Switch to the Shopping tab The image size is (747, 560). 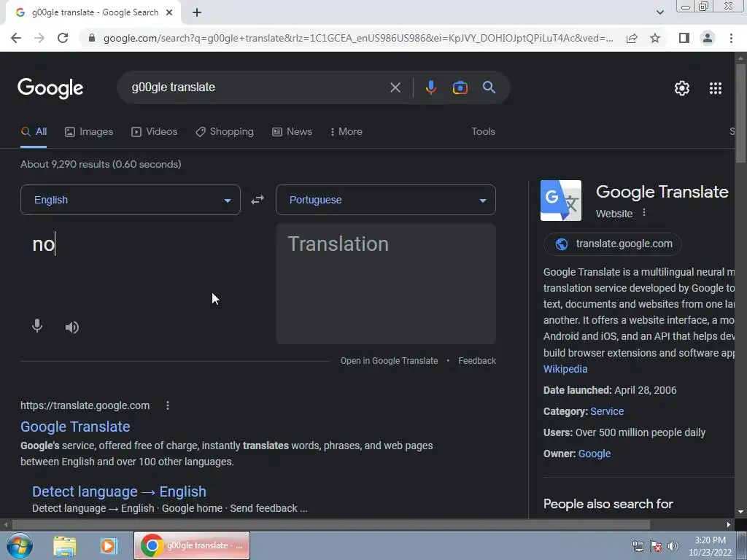pyautogui.click(x=225, y=132)
